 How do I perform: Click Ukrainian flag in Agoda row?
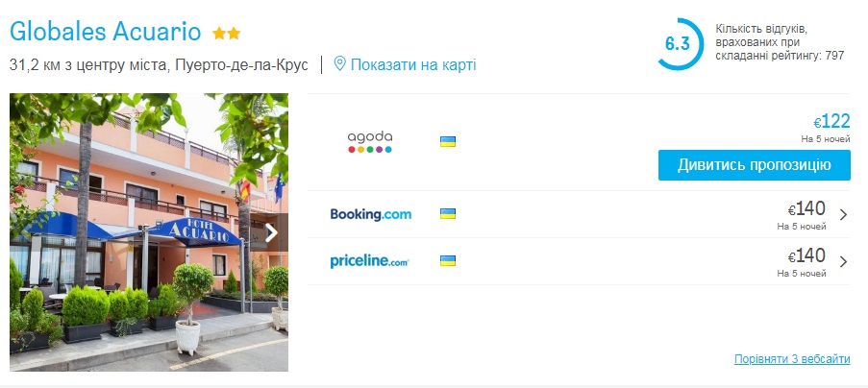[447, 142]
